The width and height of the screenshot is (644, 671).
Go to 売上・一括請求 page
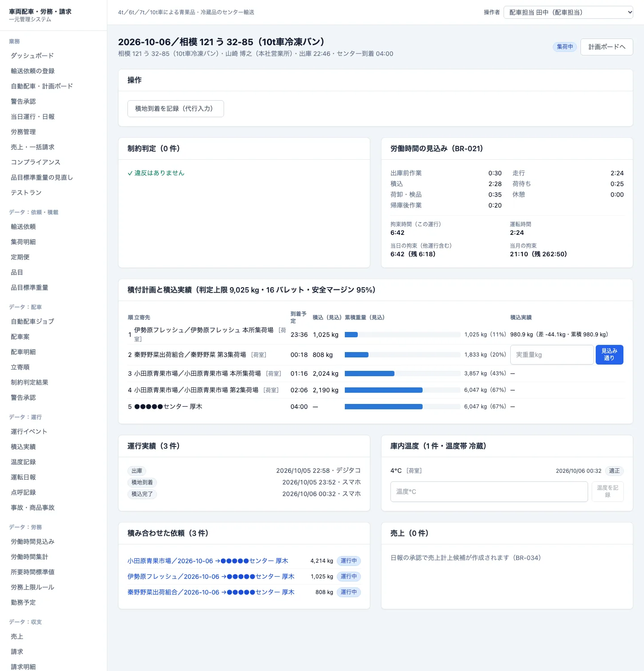coord(33,147)
